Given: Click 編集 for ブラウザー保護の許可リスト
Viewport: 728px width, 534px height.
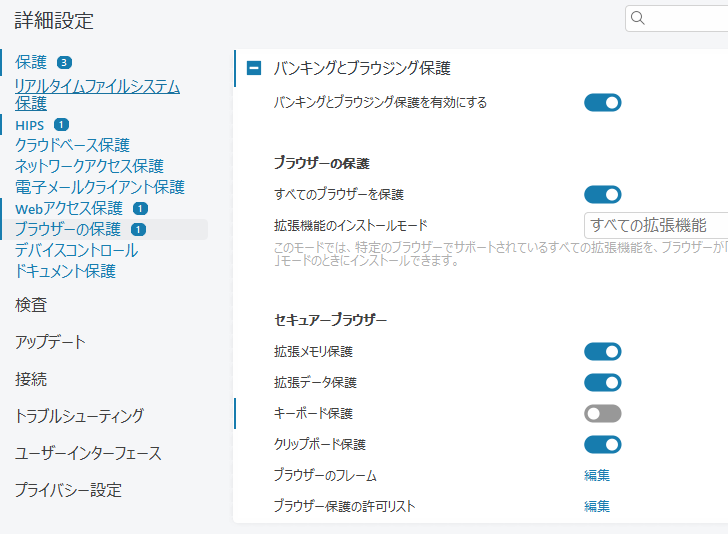Looking at the screenshot, I should pos(597,506).
